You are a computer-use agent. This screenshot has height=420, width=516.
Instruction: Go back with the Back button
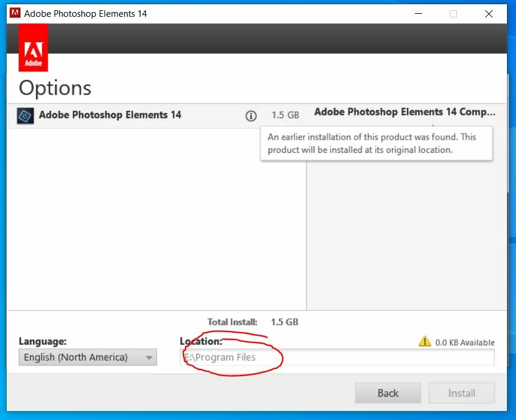coord(388,393)
